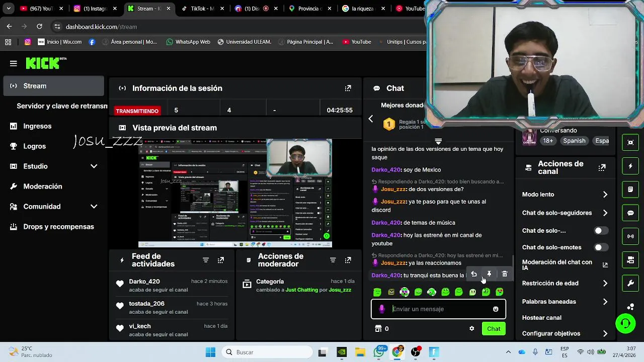Viewport: 644px width, 362px height.
Task: Open the WhatsApp Web bookmark
Action: (188, 42)
